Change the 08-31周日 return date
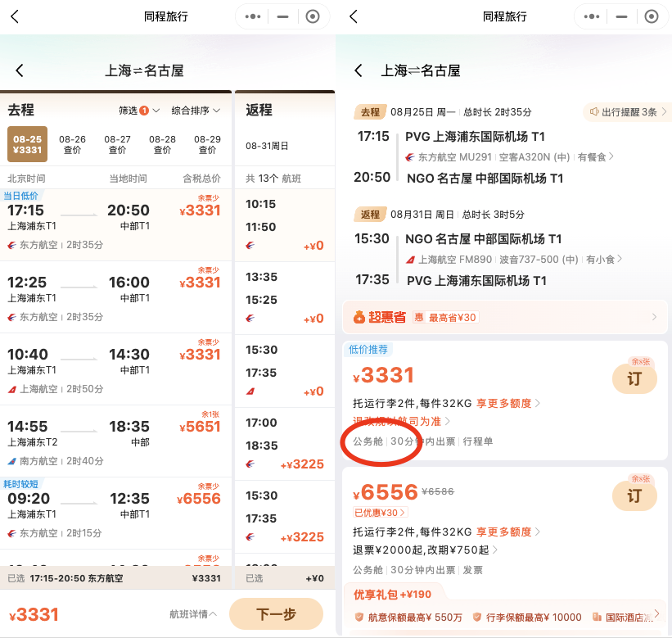The height and width of the screenshot is (638, 672). (x=267, y=147)
